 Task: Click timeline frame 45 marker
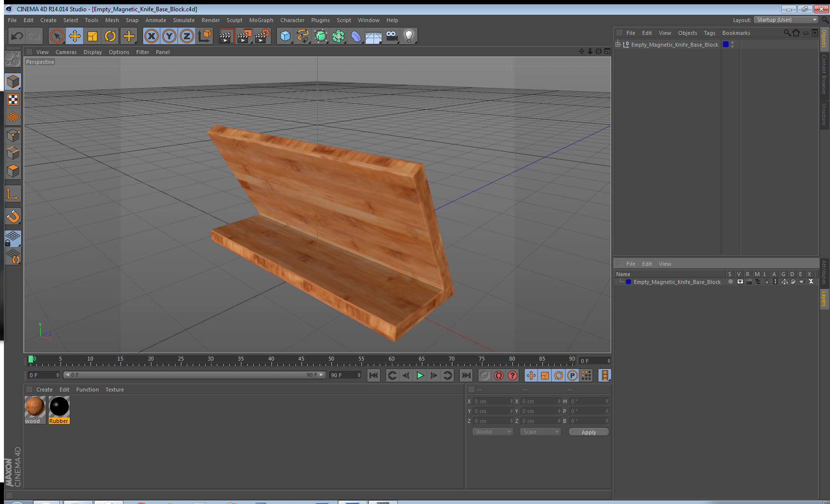301,360
